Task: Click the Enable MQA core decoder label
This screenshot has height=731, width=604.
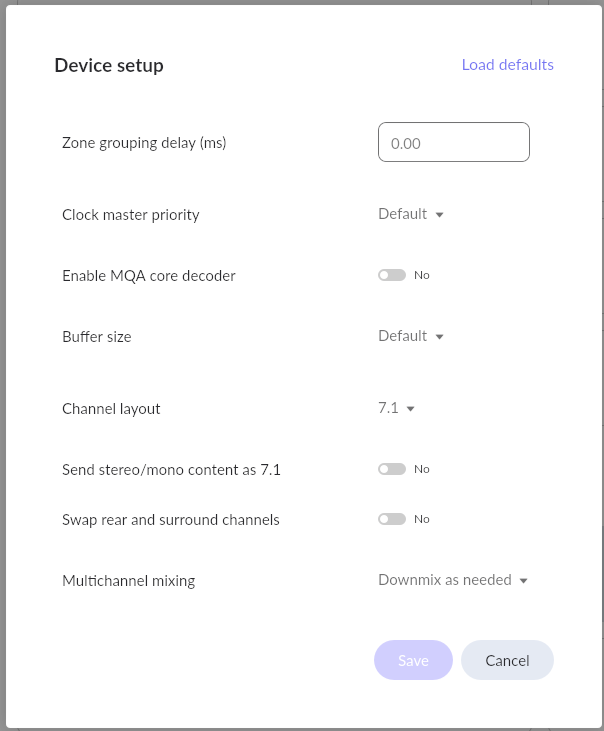Action: (x=149, y=276)
